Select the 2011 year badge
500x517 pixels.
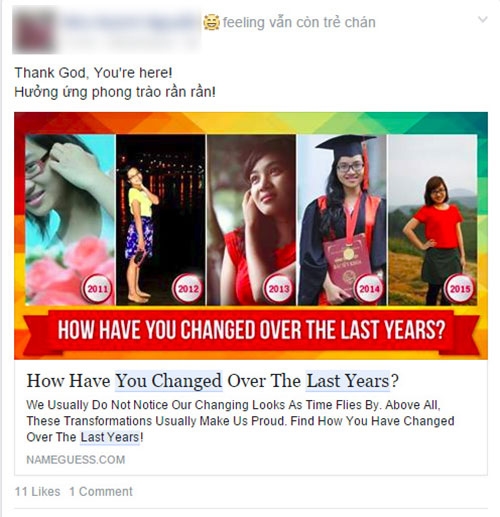click(x=97, y=288)
